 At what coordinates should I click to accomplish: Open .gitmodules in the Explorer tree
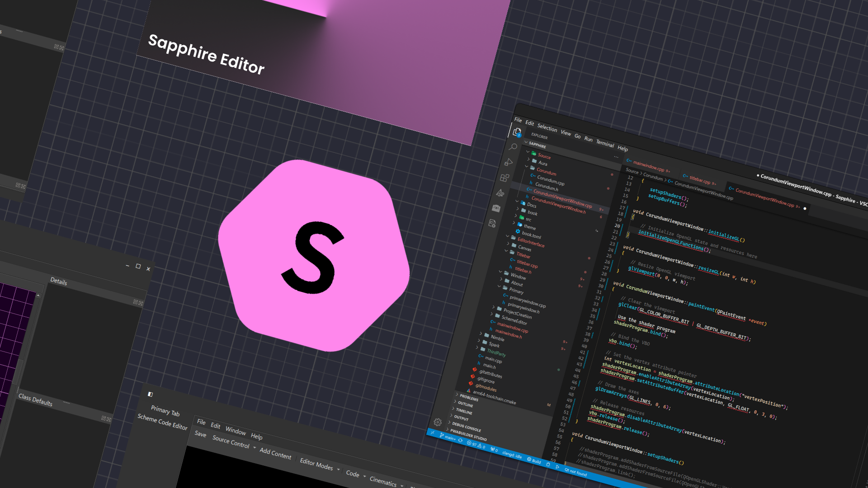pyautogui.click(x=486, y=387)
